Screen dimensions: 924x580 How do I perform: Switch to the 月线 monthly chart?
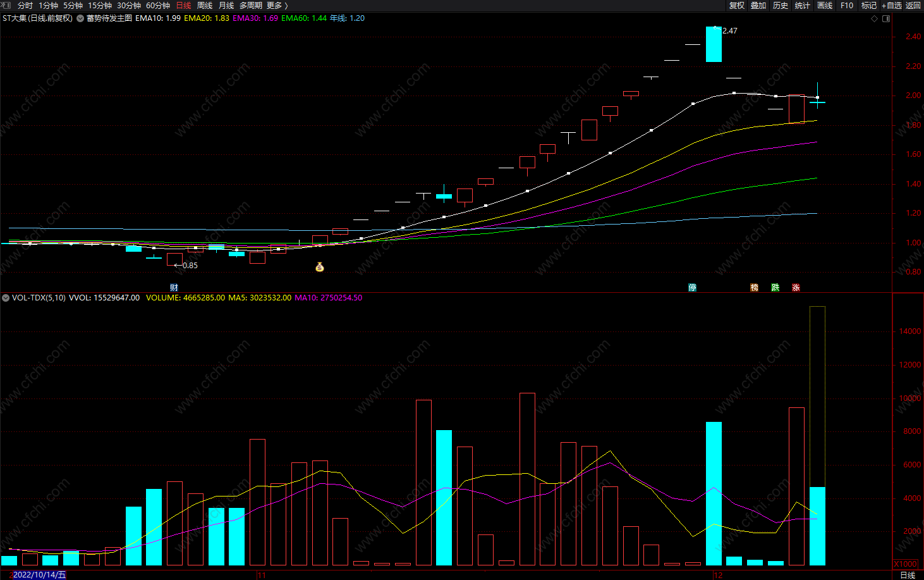(x=226, y=6)
